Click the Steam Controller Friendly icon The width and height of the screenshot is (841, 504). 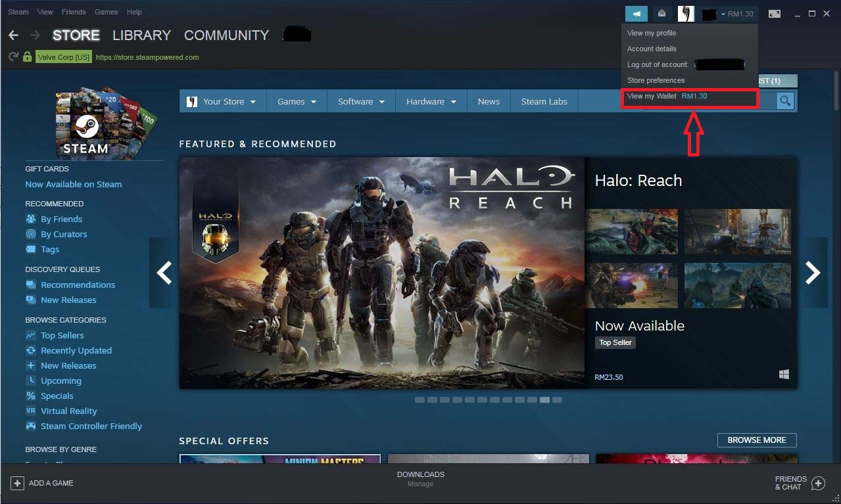pyautogui.click(x=31, y=426)
